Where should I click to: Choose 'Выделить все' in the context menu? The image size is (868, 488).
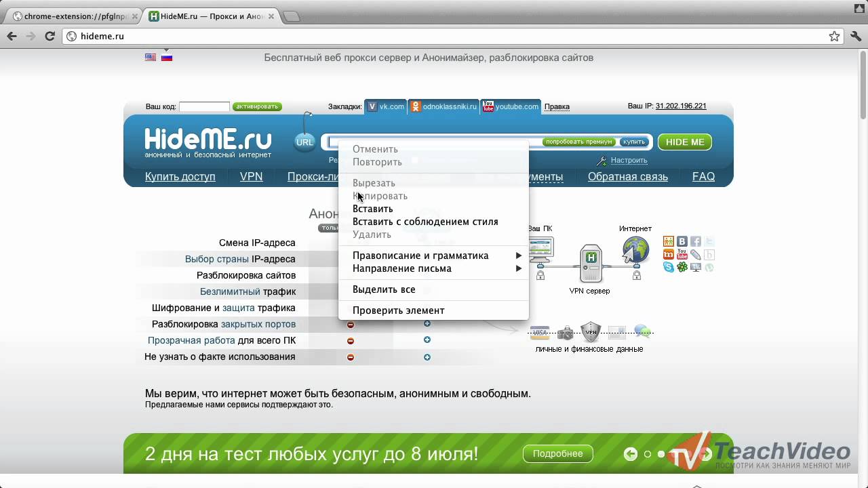pyautogui.click(x=433, y=289)
